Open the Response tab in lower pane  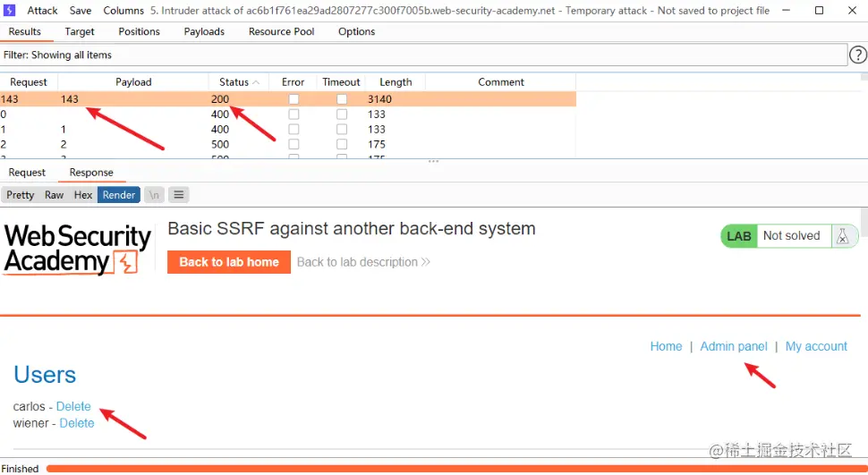pos(91,172)
